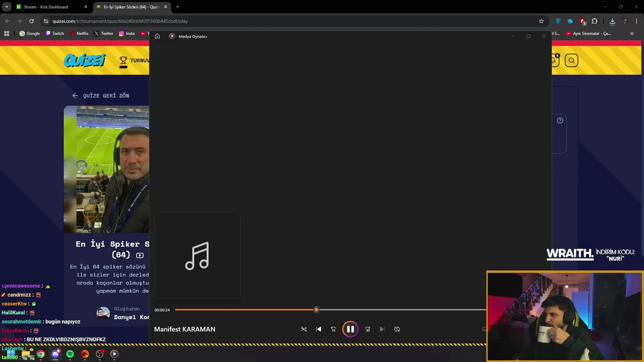Open the apps grid in bookmarks bar
The image size is (644, 362).
pyautogui.click(x=7, y=34)
